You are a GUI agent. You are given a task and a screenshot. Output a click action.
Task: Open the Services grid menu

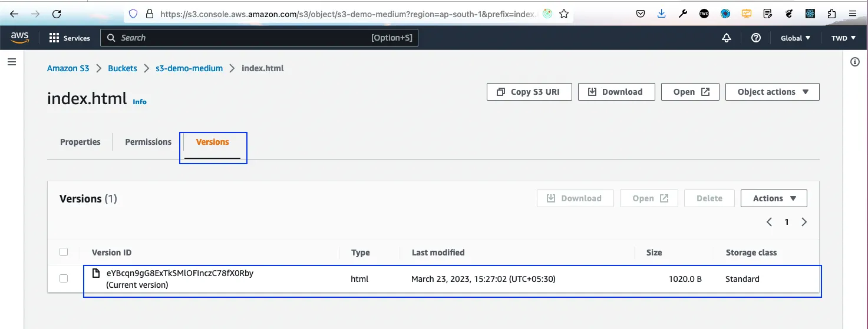click(70, 38)
